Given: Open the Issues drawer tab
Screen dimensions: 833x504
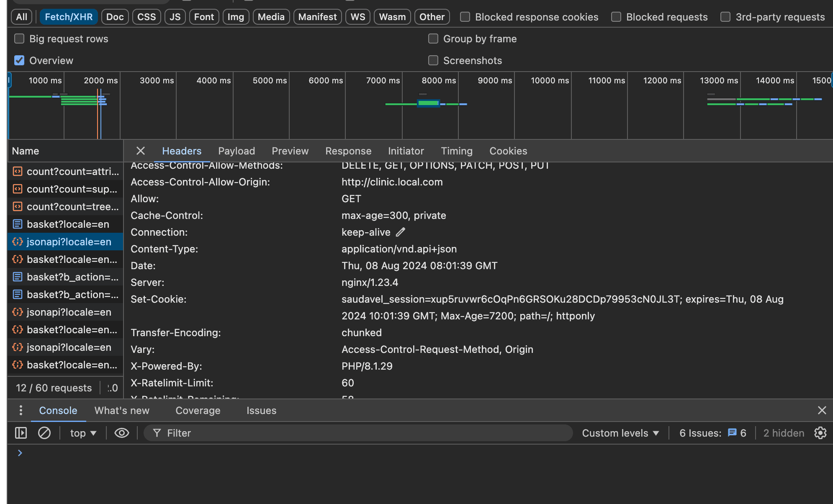Looking at the screenshot, I should [x=261, y=410].
